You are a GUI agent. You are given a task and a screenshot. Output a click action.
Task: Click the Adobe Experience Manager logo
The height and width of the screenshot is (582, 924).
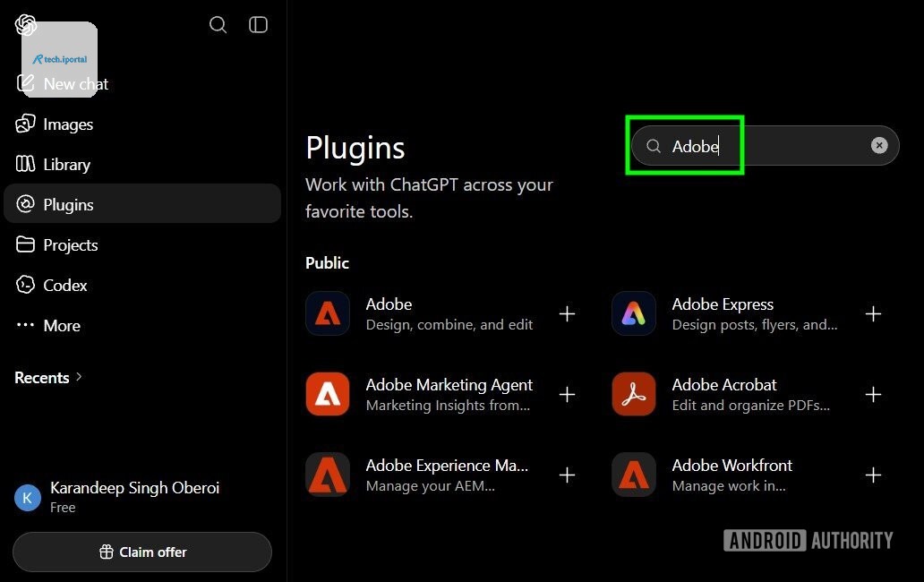[x=328, y=475]
